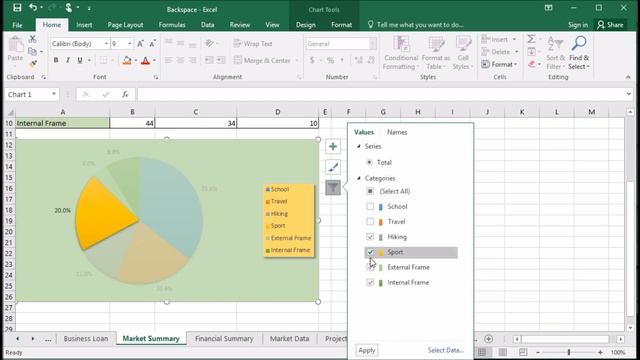Switch to the Page Layout tab
Image resolution: width=640 pixels, height=360 pixels.
[x=125, y=25]
